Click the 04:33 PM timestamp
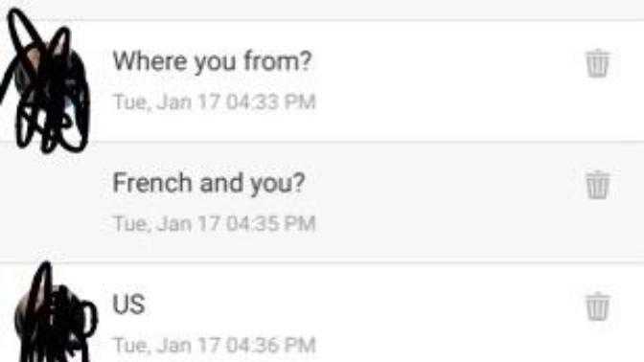The width and height of the screenshot is (644, 362). [271, 102]
